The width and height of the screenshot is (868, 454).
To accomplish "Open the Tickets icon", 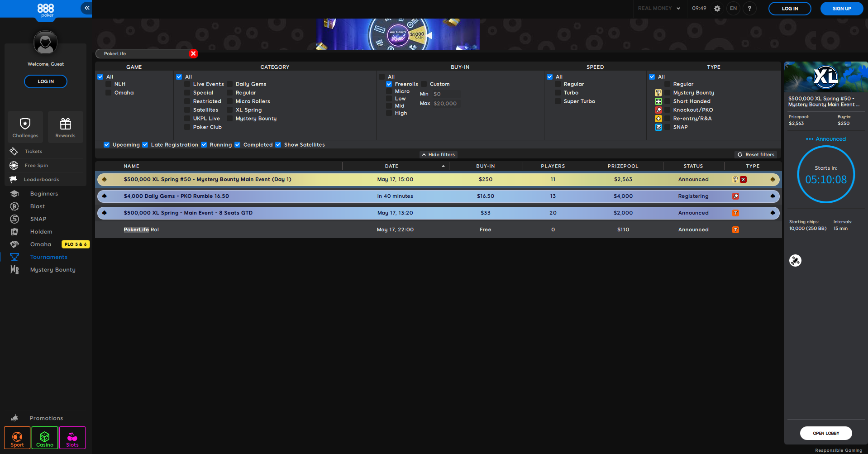I will [x=14, y=151].
